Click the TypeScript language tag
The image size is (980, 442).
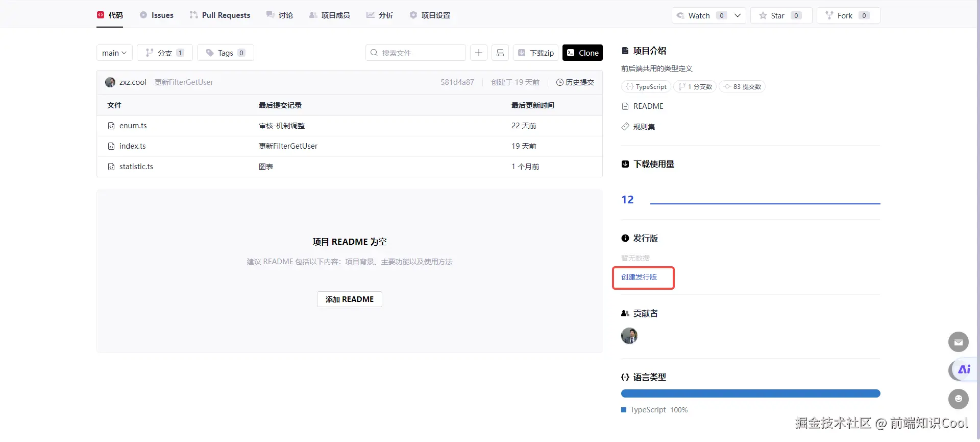pyautogui.click(x=646, y=86)
